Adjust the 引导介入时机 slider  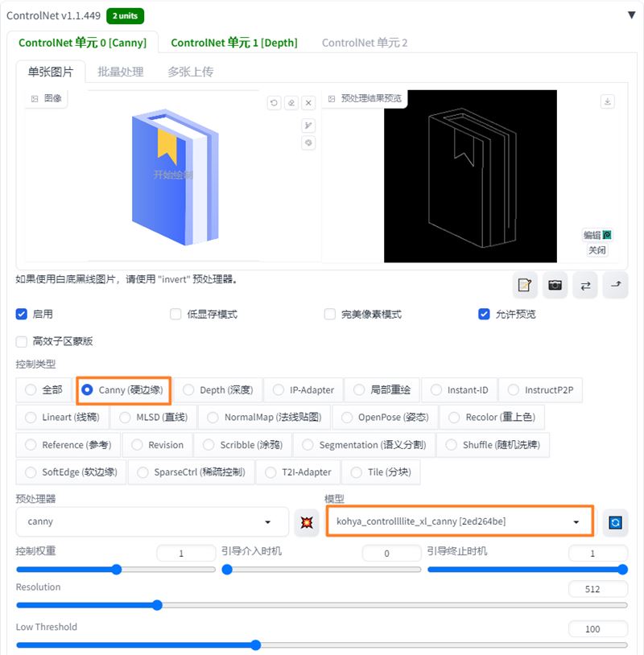pyautogui.click(x=321, y=570)
